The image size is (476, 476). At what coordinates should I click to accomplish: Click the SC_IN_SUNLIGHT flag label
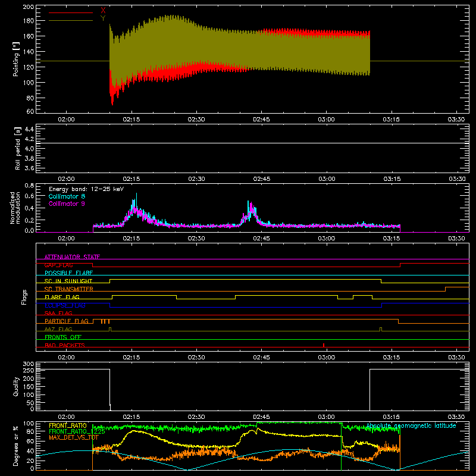pos(68,281)
